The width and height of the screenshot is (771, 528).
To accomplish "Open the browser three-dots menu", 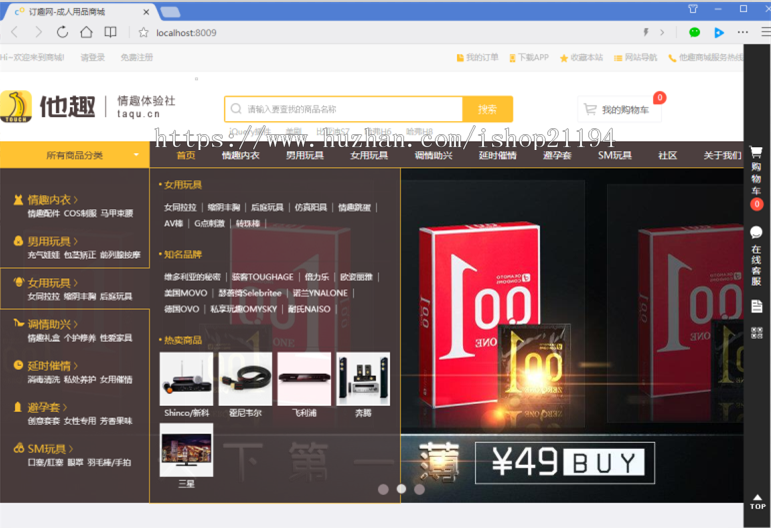I will tap(742, 32).
